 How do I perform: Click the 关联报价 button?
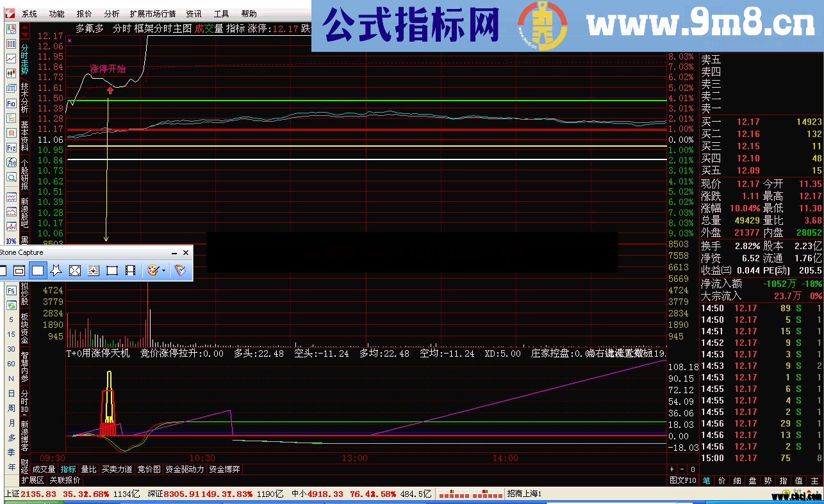pyautogui.click(x=65, y=480)
